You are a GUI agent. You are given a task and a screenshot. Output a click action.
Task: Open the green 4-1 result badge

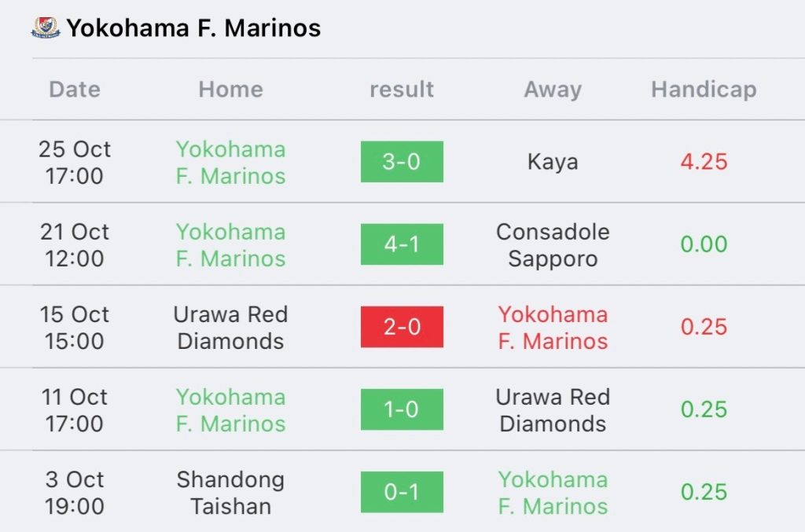point(402,244)
